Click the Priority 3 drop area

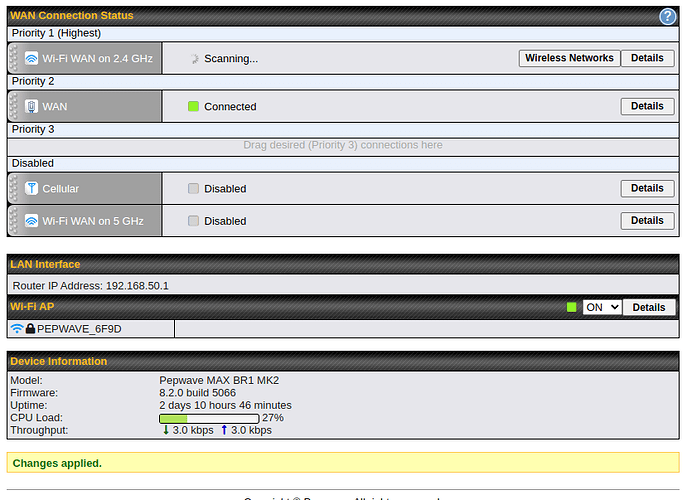coord(343,145)
